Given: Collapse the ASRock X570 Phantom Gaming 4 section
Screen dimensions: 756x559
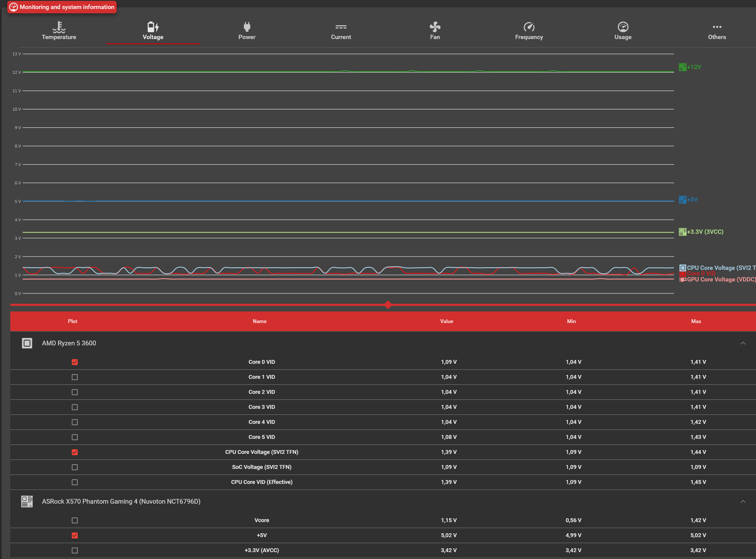Looking at the screenshot, I should tap(743, 502).
